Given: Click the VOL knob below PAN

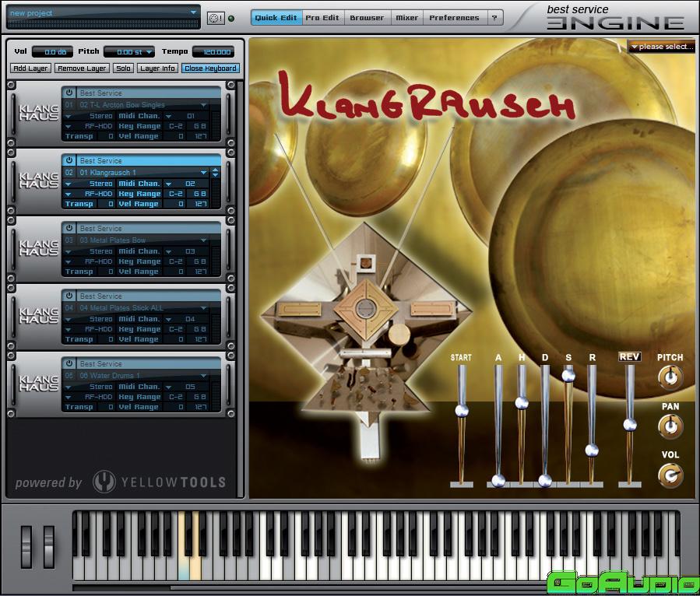Looking at the screenshot, I should click(669, 475).
